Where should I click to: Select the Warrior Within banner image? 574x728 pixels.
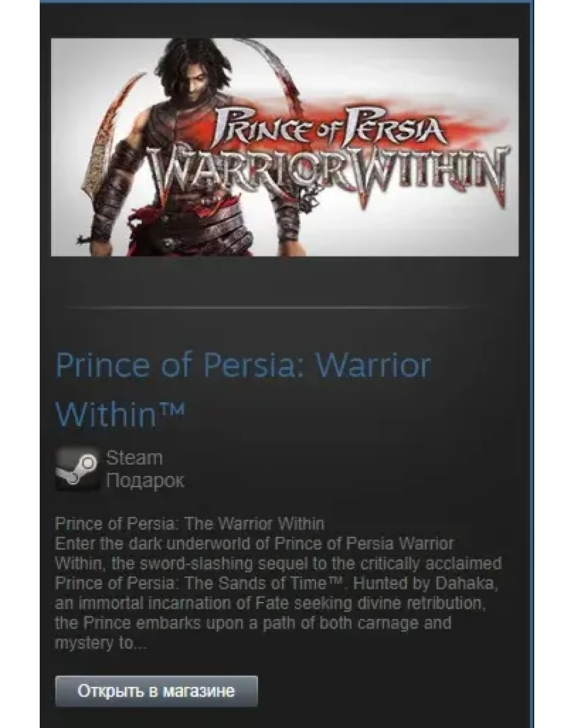tap(284, 147)
